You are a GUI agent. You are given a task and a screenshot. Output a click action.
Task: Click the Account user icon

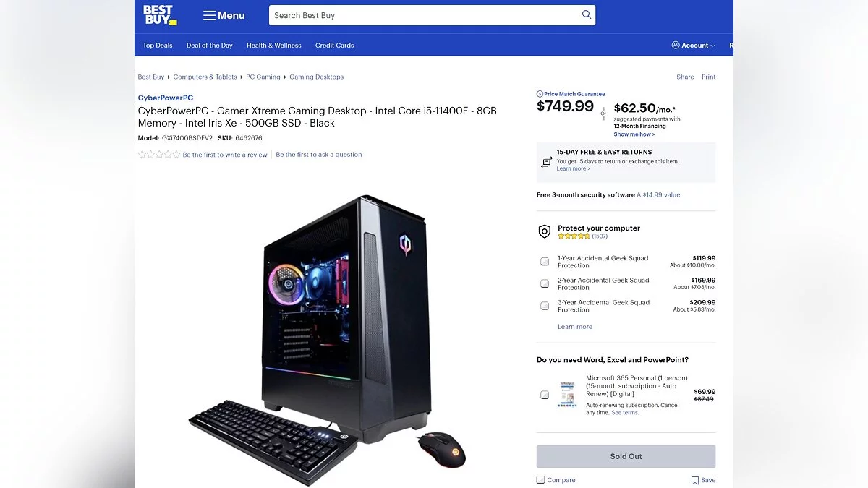click(x=676, y=45)
